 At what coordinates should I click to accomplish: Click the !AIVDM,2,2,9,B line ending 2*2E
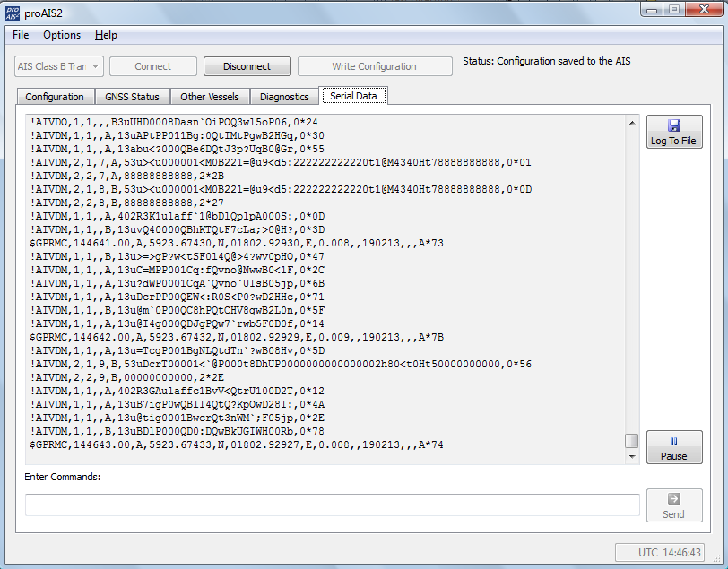click(127, 378)
